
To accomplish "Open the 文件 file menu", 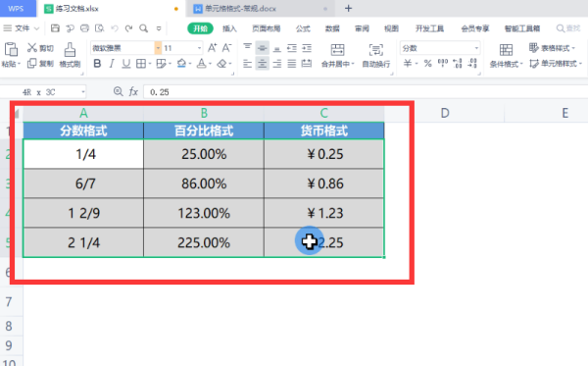I will click(21, 28).
